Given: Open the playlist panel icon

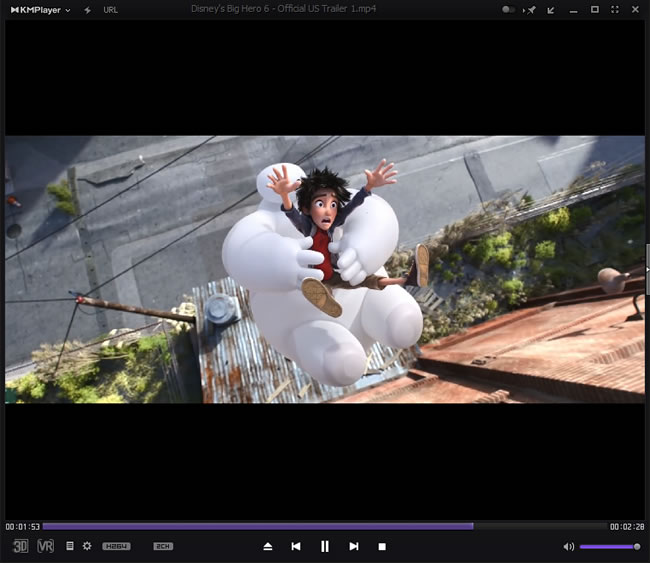Looking at the screenshot, I should click(70, 546).
